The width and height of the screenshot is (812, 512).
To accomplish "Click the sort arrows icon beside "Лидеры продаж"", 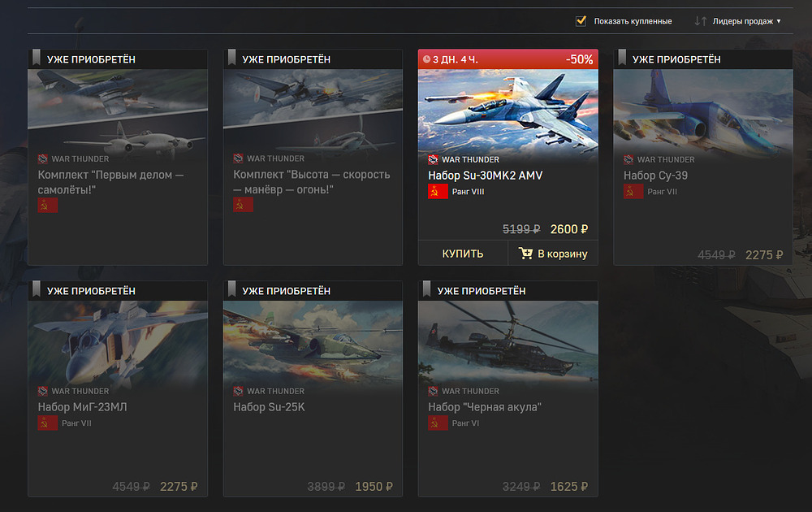I will tap(700, 21).
